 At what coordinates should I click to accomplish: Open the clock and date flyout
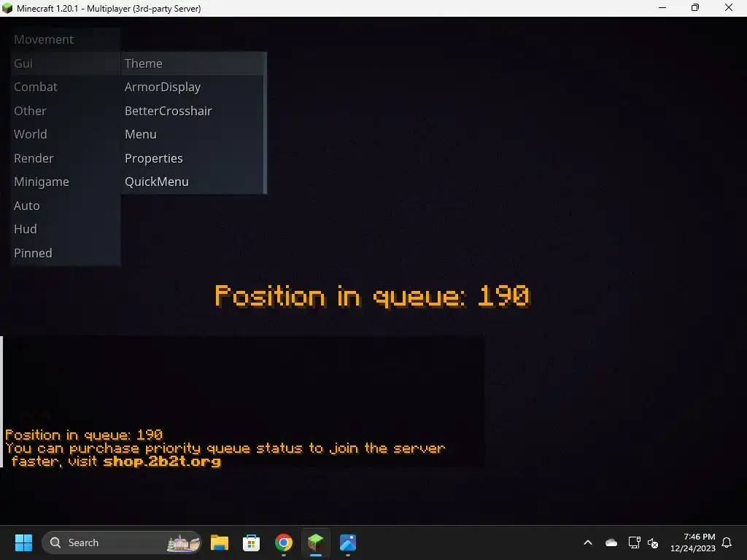(693, 542)
